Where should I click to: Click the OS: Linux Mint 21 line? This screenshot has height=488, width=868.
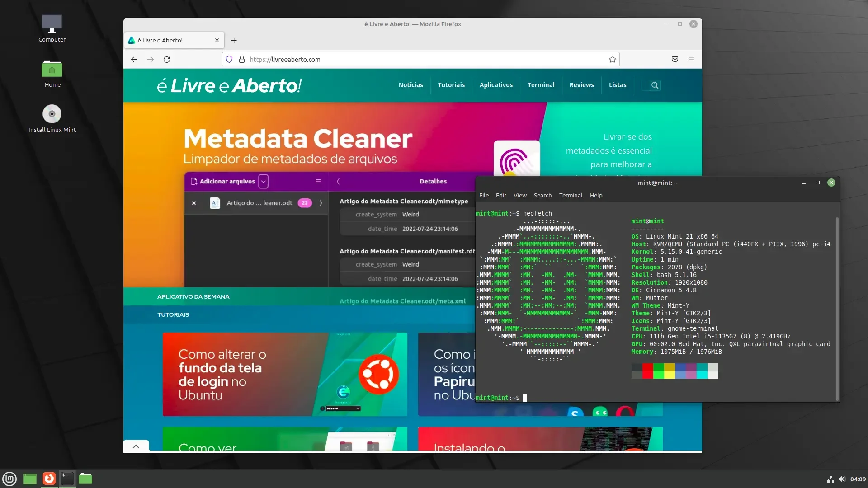(x=675, y=236)
